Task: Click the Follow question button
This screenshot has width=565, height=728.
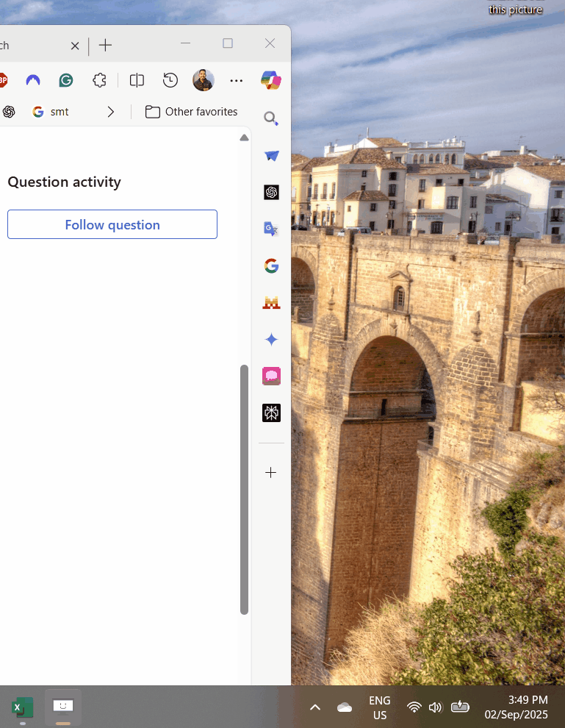Action: 112,225
